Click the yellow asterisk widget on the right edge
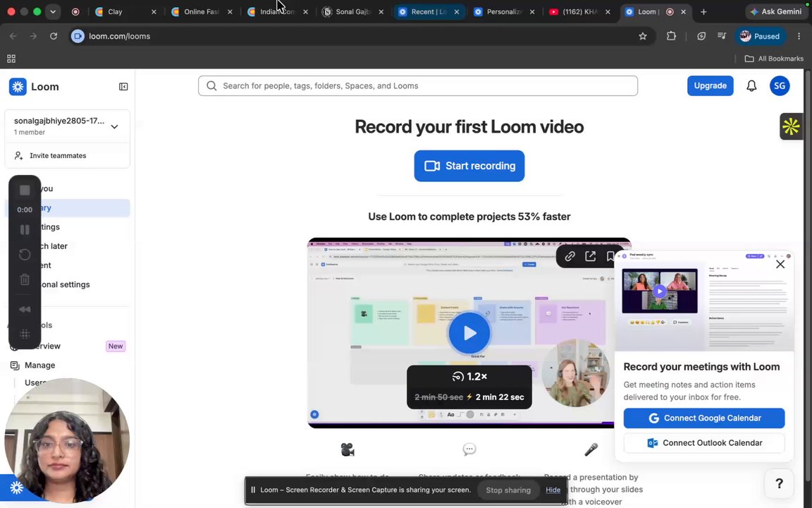 point(791,126)
